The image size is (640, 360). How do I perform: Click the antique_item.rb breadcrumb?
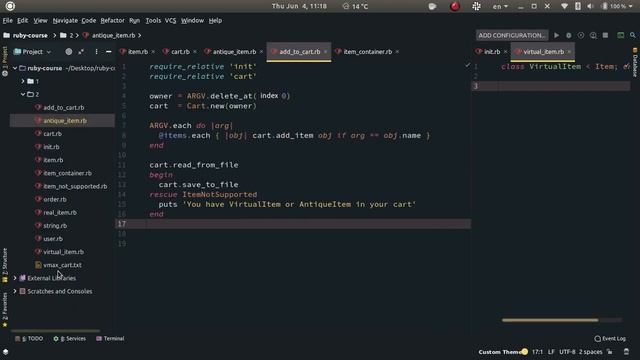(113, 36)
